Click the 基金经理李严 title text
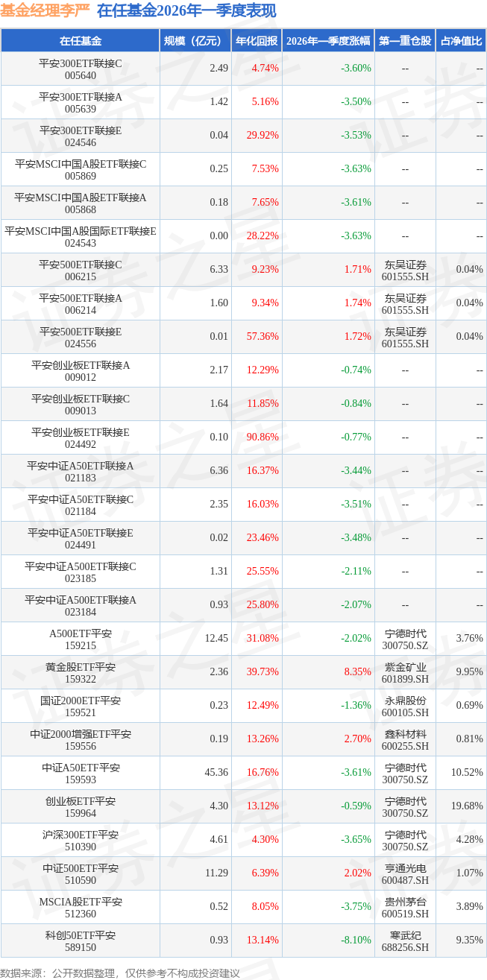Screen dimensions: 487x980 pyautogui.click(x=45, y=11)
